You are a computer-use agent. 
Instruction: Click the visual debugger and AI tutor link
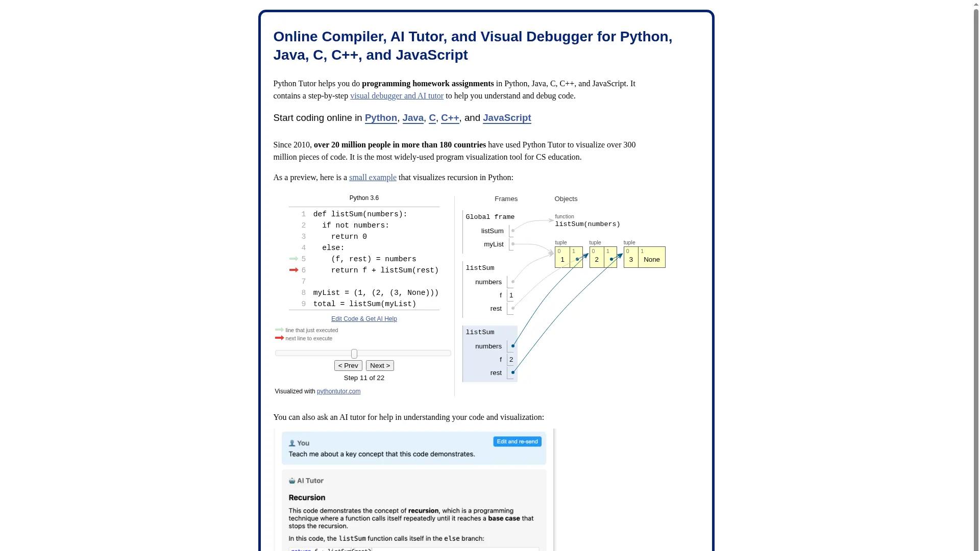[x=397, y=95]
